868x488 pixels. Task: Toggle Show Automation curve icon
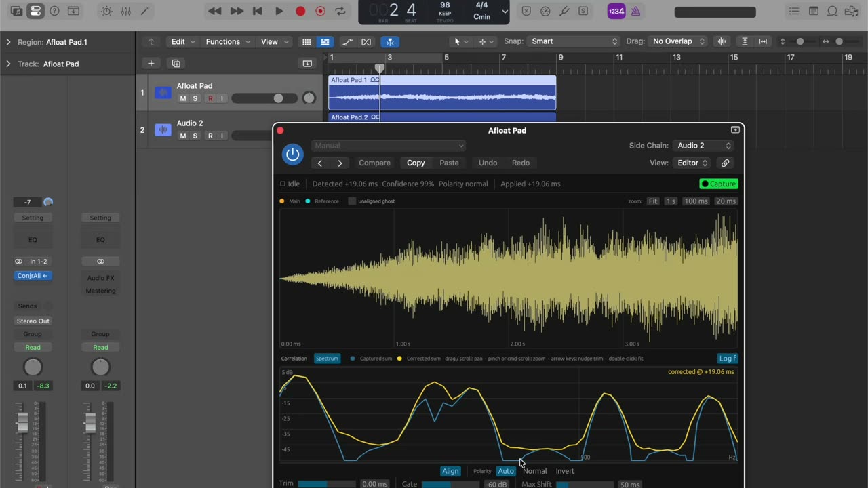[x=348, y=41]
